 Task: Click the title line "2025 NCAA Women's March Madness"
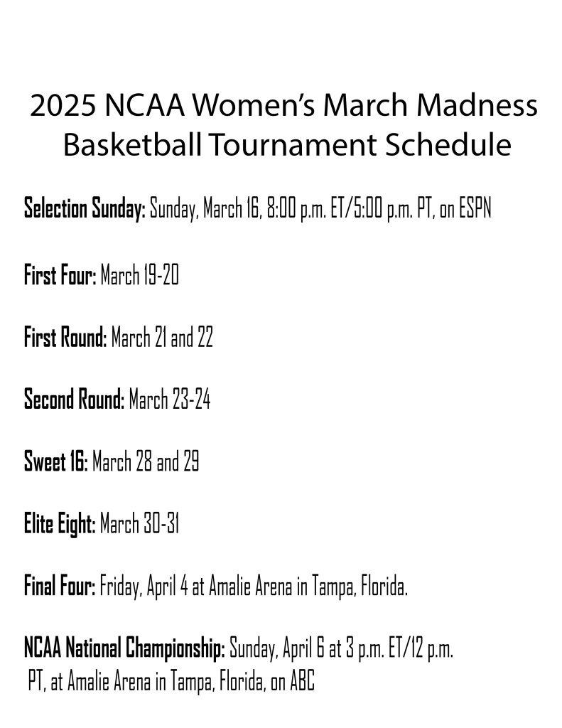[283, 106]
